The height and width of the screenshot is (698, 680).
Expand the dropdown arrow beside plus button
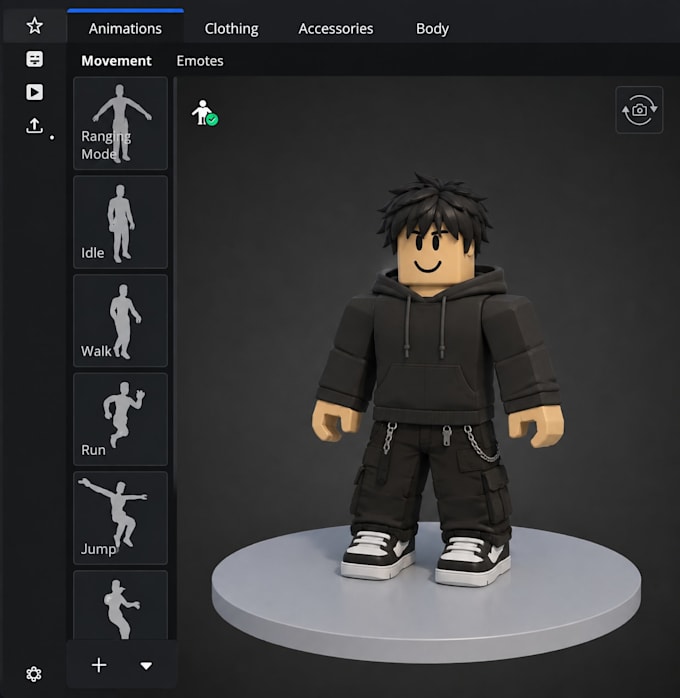click(146, 666)
